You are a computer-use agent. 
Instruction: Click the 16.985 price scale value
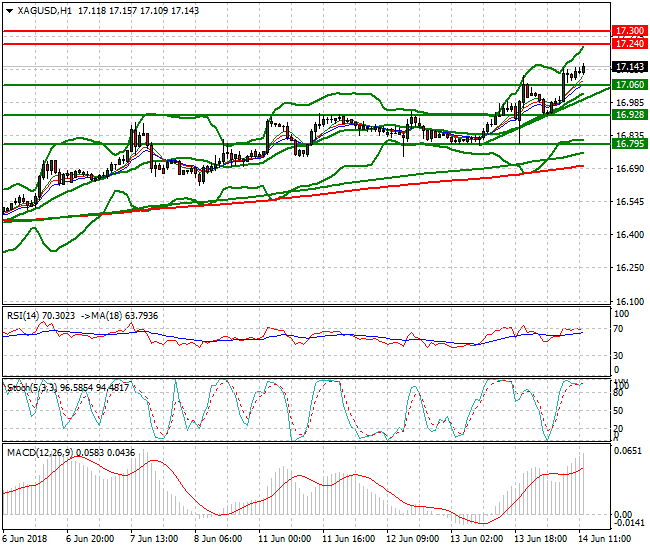[630, 103]
